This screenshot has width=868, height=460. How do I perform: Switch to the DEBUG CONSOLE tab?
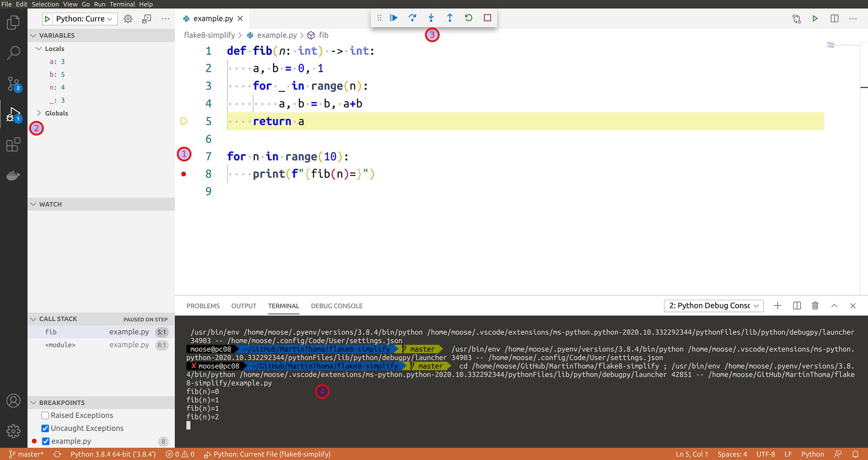(x=337, y=306)
